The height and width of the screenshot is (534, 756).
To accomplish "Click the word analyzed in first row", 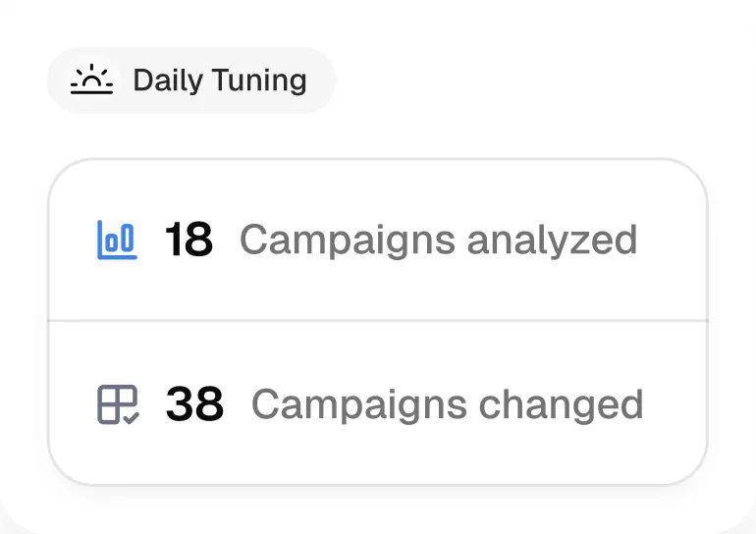I will [x=553, y=240].
